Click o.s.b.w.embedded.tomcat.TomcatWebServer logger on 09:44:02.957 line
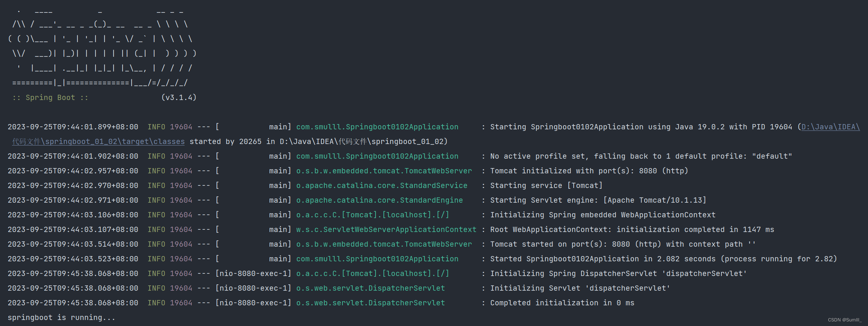The height and width of the screenshot is (326, 868). click(384, 171)
